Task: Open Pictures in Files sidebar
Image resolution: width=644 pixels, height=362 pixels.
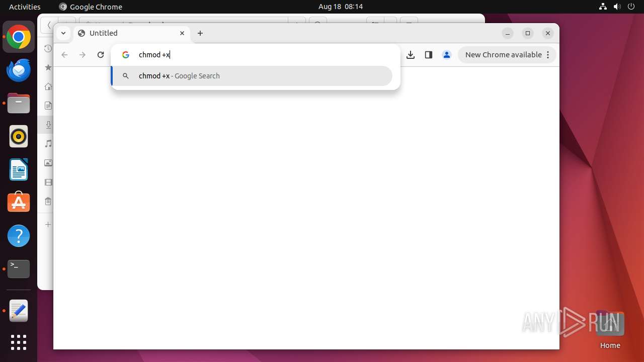Action: (48, 163)
